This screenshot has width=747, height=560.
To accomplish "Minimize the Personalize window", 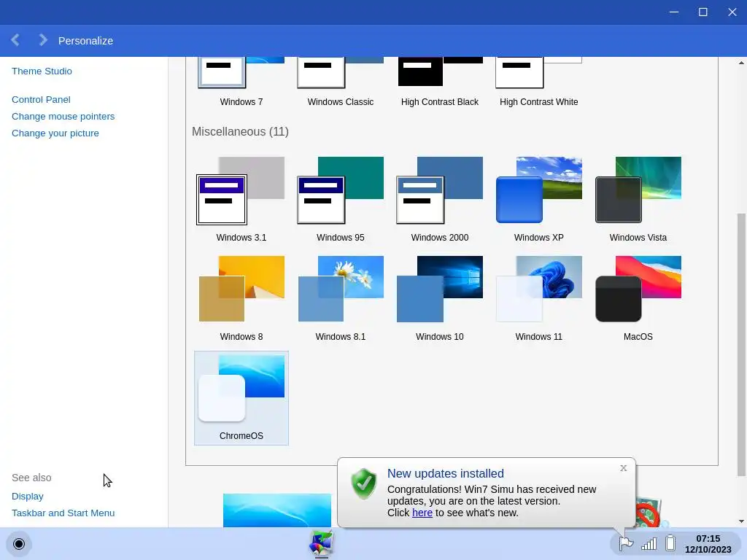I will pos(673,12).
